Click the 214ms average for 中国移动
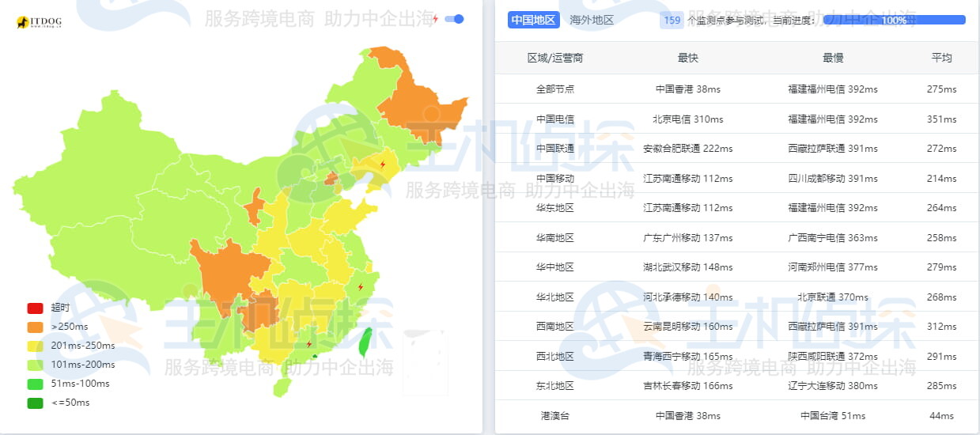980x435 pixels. pyautogui.click(x=941, y=179)
